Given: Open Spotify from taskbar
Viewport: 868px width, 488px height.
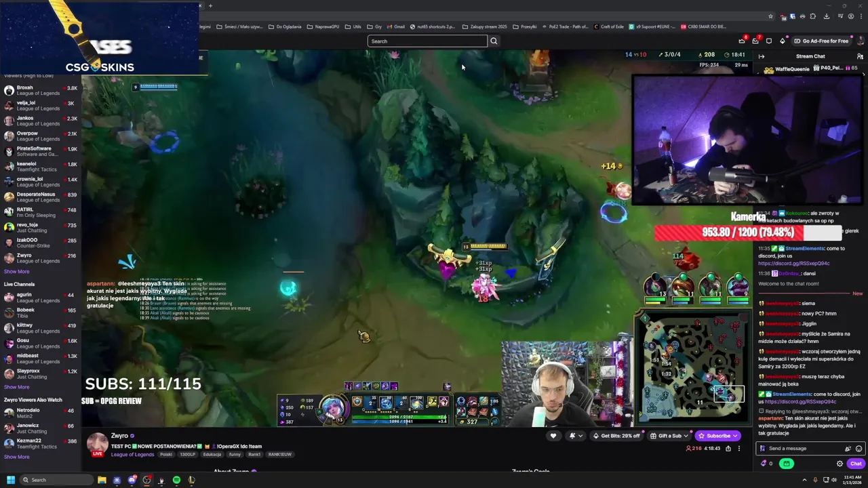Looking at the screenshot, I should coord(176,480).
